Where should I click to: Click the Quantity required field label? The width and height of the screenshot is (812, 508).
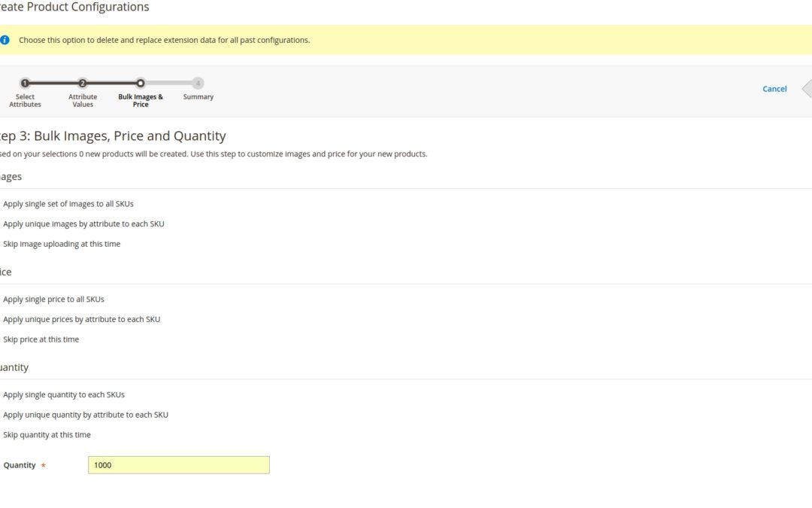20,465
